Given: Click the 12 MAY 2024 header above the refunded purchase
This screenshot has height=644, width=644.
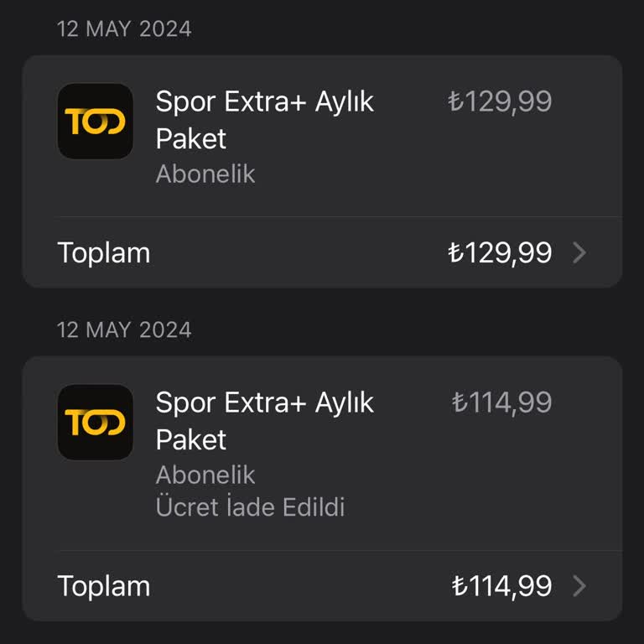Looking at the screenshot, I should (x=124, y=330).
